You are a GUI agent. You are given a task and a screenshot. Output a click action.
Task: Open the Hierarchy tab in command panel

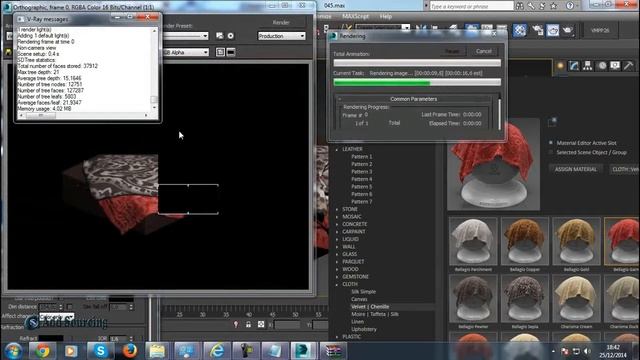click(588, 66)
